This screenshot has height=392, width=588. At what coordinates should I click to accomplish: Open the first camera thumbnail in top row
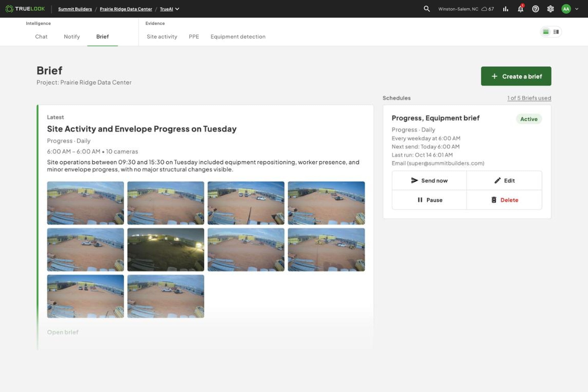coord(86,203)
